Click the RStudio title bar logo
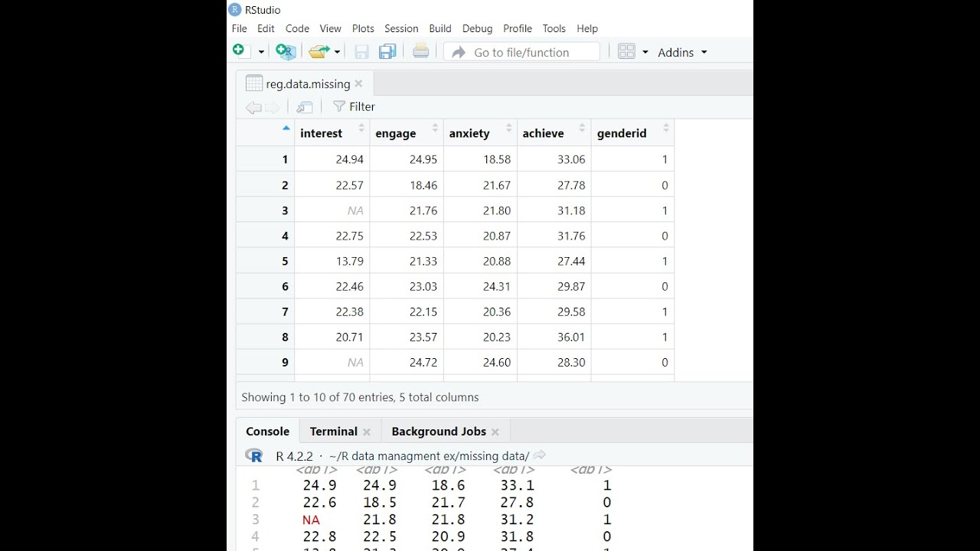 click(x=235, y=9)
